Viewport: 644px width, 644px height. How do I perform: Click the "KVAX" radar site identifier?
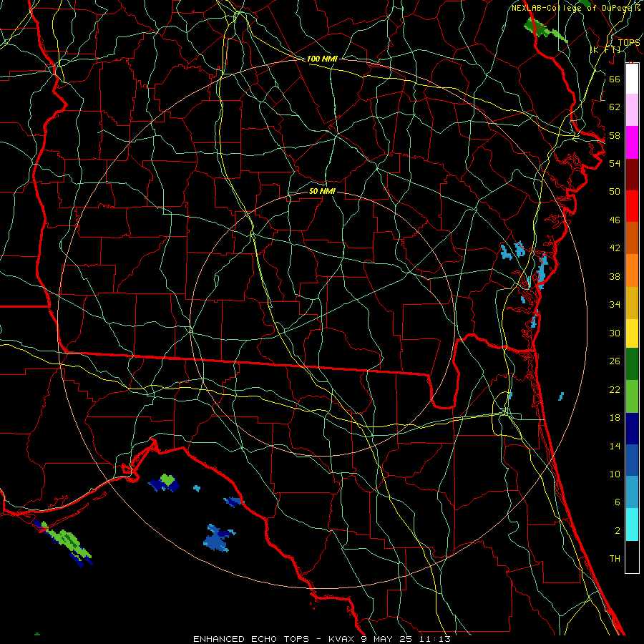(x=342, y=639)
